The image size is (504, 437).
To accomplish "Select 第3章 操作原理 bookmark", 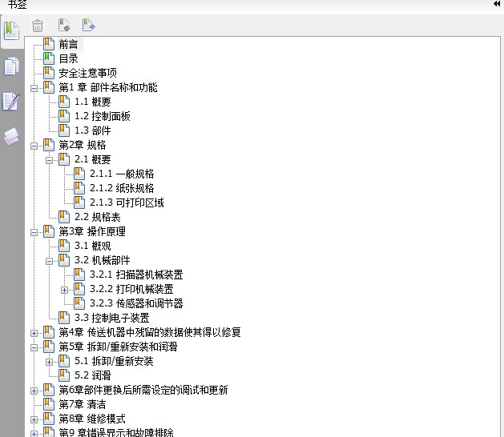I will (92, 231).
